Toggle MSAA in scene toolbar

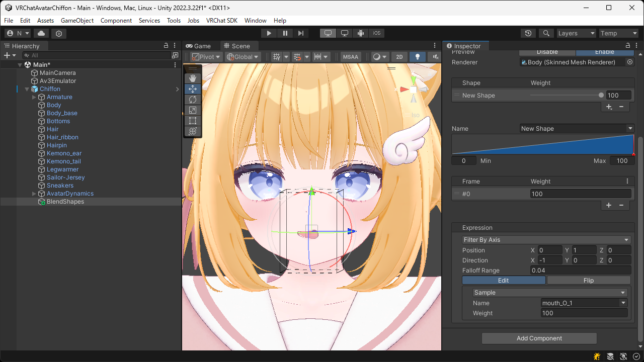tap(351, 57)
